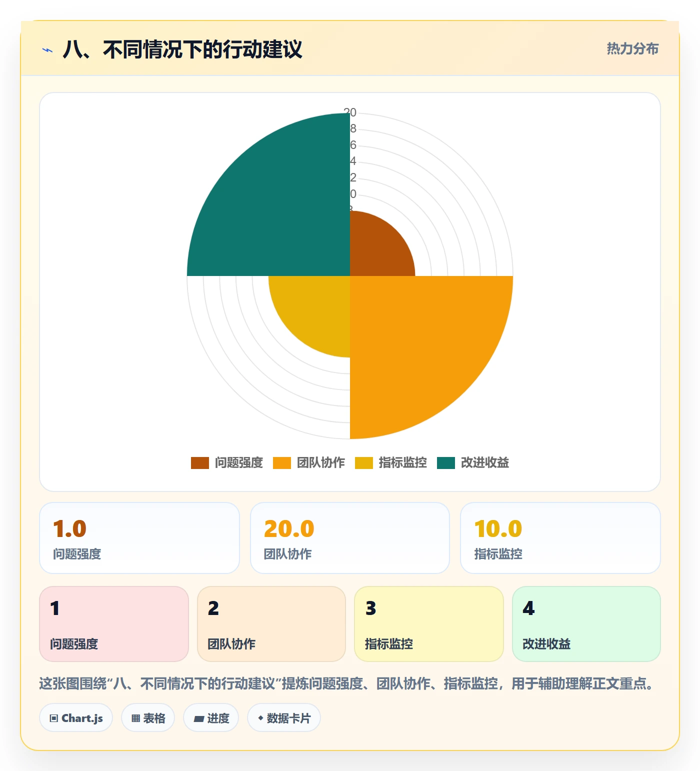Click the 表格 tag chip
Screen dimensions: 700x771
(x=148, y=718)
